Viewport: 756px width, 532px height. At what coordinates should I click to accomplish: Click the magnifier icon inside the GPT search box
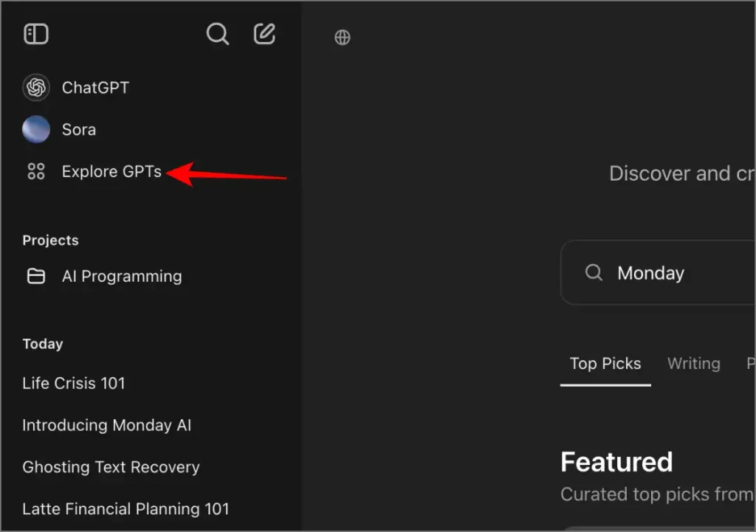tap(594, 273)
